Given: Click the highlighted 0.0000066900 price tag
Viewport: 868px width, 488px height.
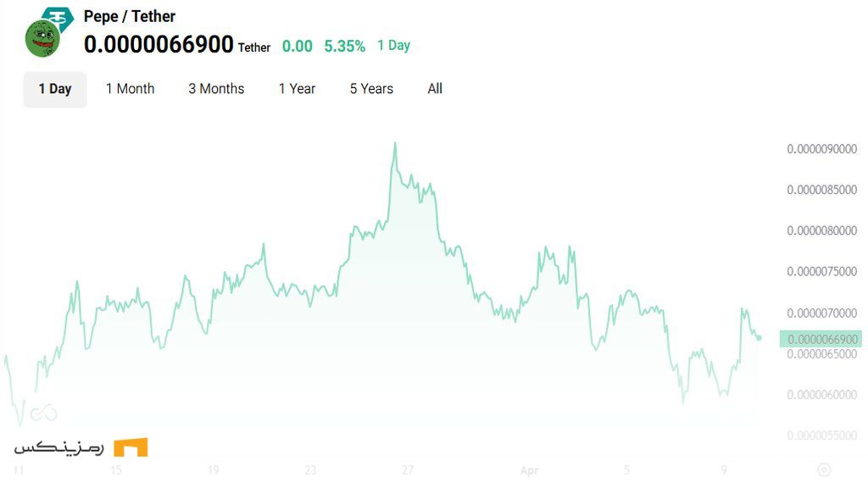Looking at the screenshot, I should 821,339.
